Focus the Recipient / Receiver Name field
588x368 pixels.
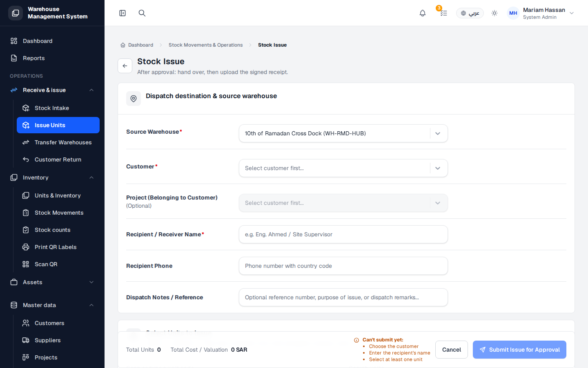343,234
